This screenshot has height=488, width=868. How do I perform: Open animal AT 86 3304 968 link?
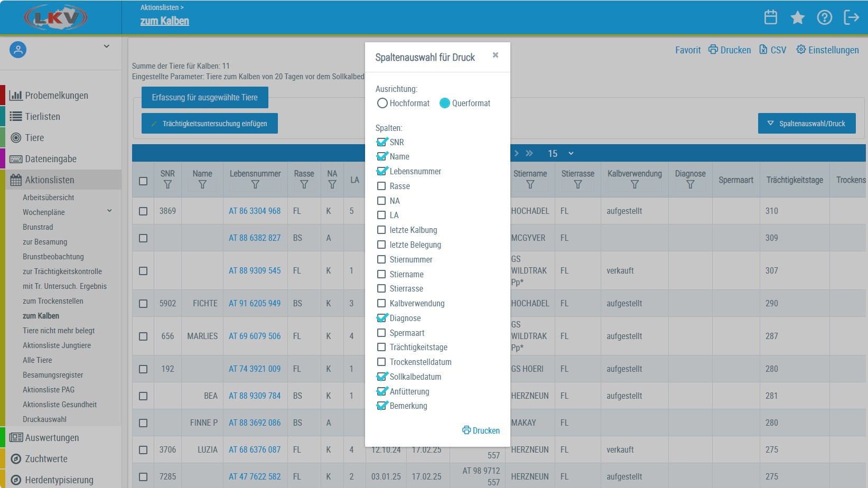255,211
